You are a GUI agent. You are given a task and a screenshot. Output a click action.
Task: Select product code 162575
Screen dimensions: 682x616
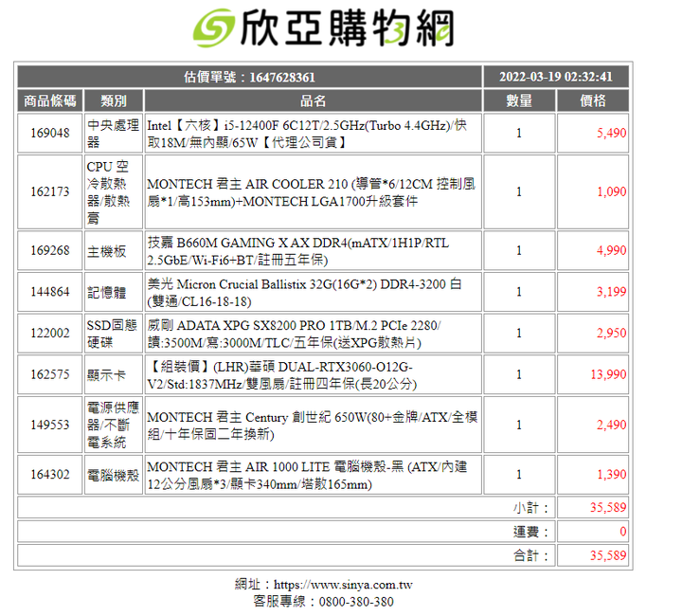[x=50, y=374]
